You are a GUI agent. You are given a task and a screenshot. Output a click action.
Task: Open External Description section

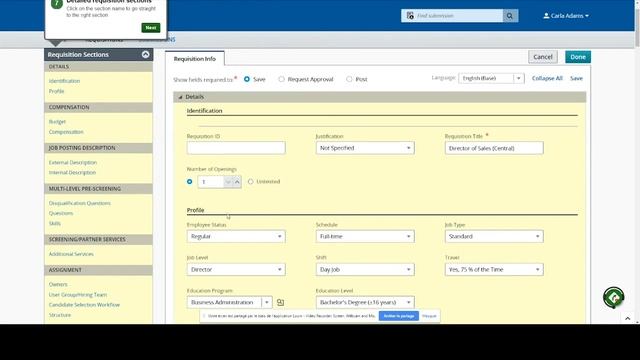point(73,162)
